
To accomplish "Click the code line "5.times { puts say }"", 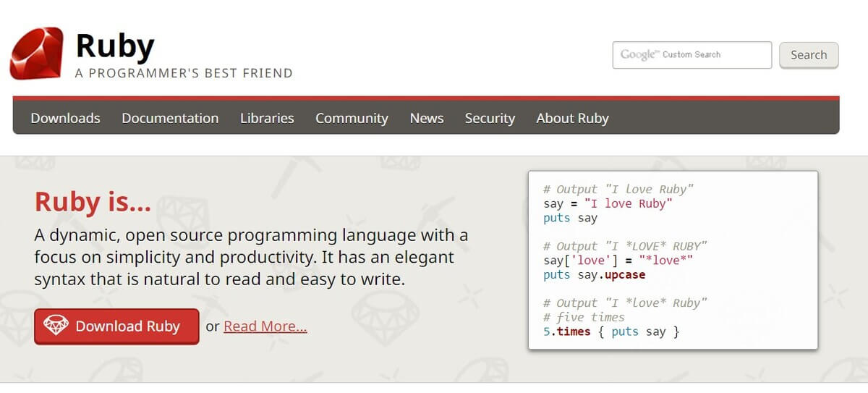I will coord(611,331).
